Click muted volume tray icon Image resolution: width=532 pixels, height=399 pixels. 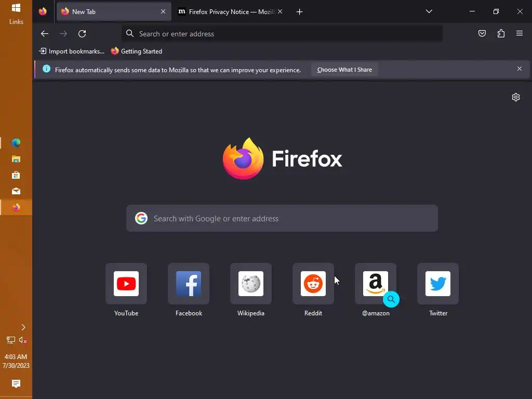[23, 340]
